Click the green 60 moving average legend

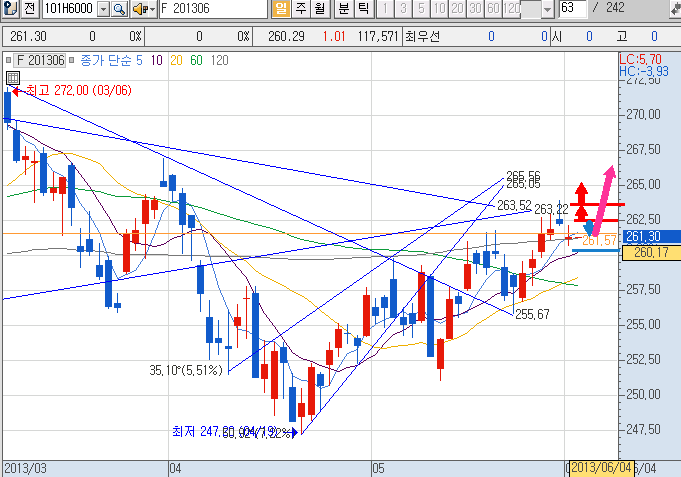195,60
